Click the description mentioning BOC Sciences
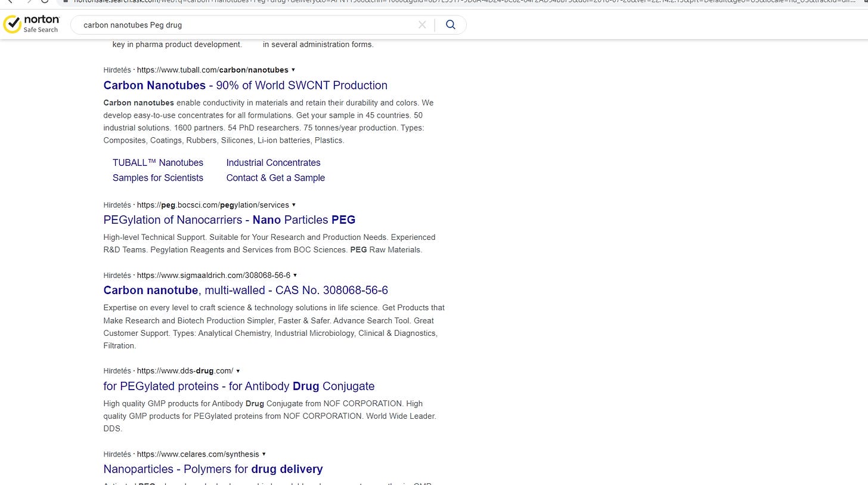868x485 pixels. pos(269,243)
